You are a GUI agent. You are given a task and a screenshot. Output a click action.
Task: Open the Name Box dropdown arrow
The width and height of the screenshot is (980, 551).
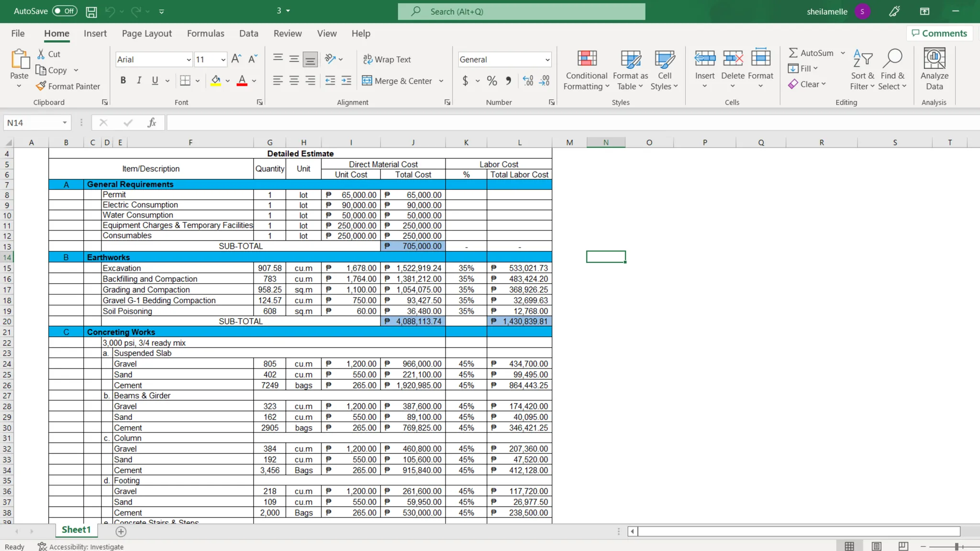pyautogui.click(x=65, y=123)
